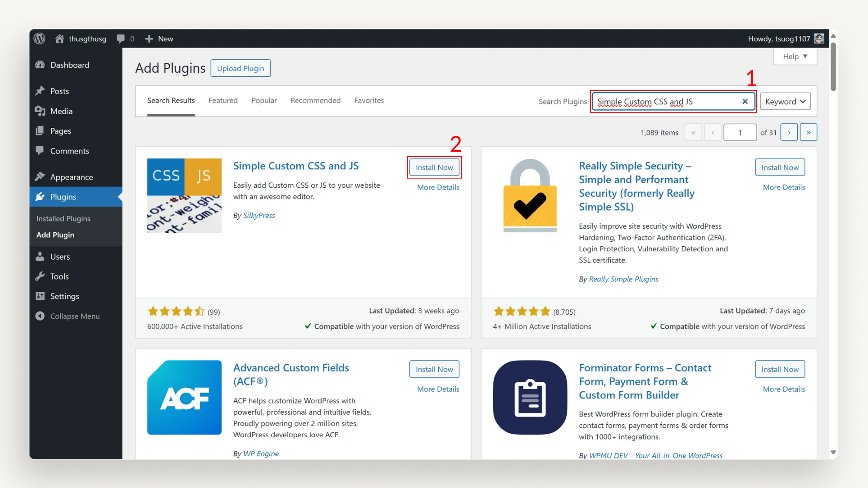Click the page number input field
Image resolution: width=868 pixels, height=488 pixels.
pos(740,132)
